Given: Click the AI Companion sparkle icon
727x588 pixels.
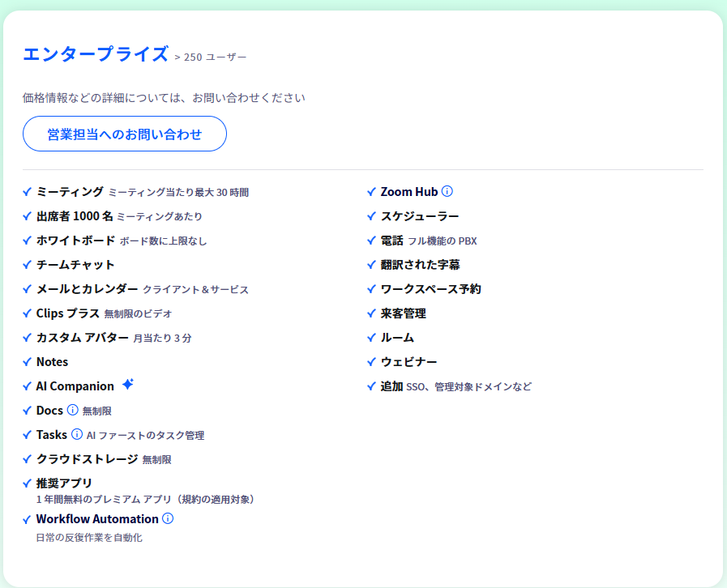Looking at the screenshot, I should pyautogui.click(x=127, y=385).
